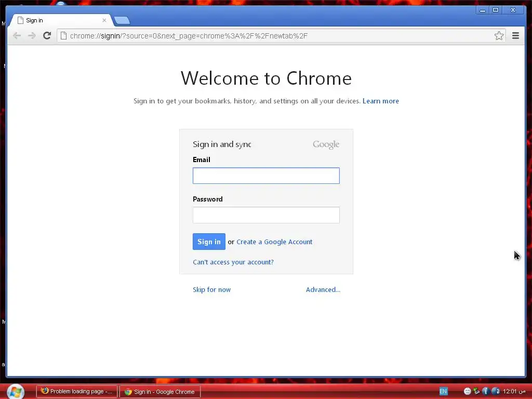Minimize the Chrome window
The image size is (532, 399).
pos(483,10)
